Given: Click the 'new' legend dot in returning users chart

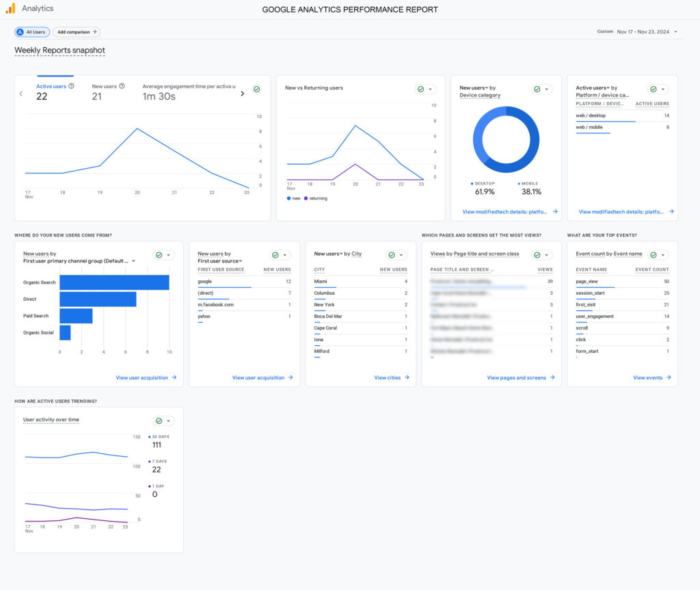Looking at the screenshot, I should [x=289, y=198].
